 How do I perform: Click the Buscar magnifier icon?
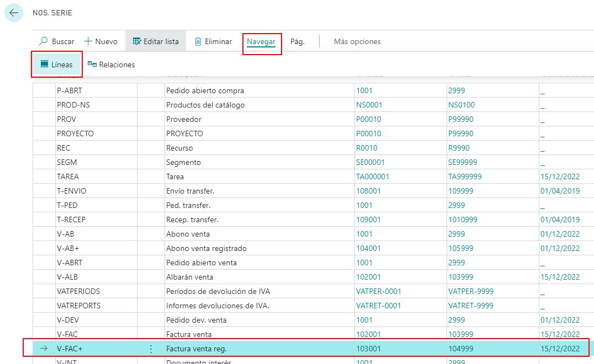[x=44, y=41]
